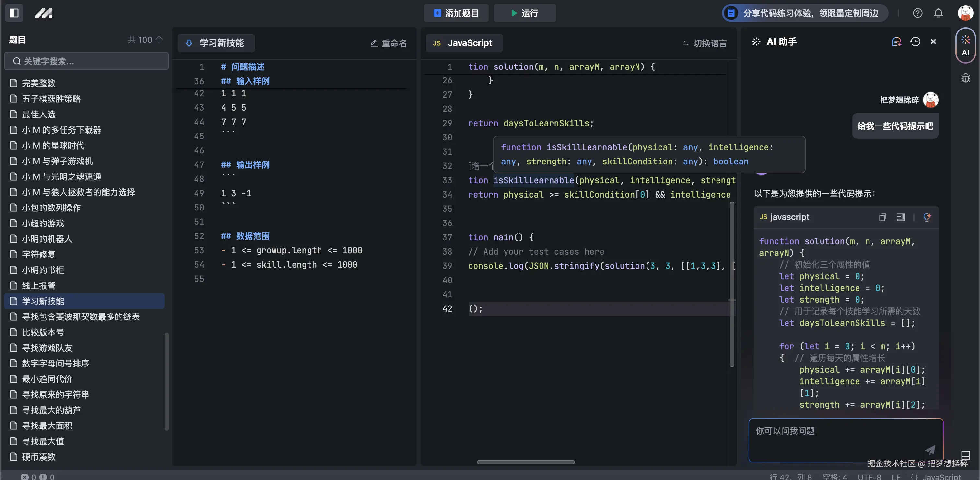Toggle the AI panel sidebar button
This screenshot has width=980, height=480.
(965, 46)
